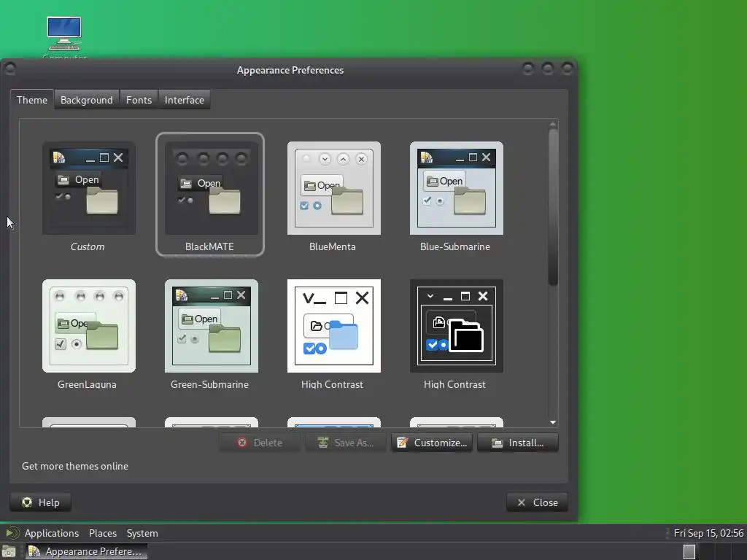
Task: Choose the Green-Submarine theme
Action: [211, 326]
